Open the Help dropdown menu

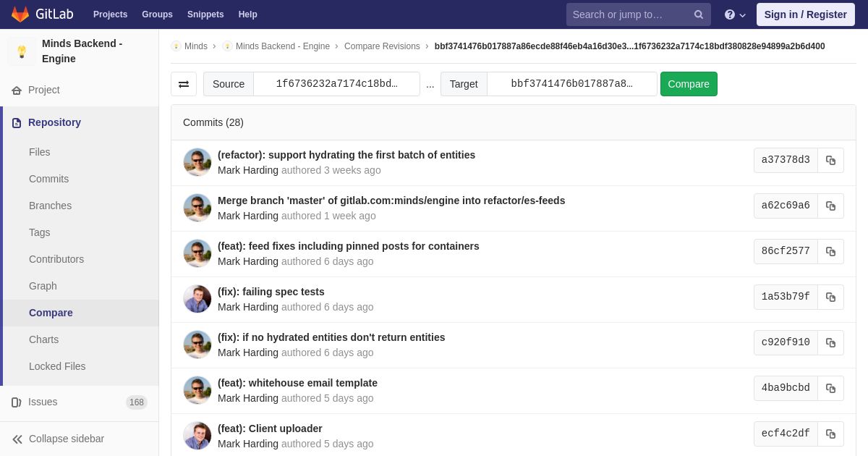[734, 14]
